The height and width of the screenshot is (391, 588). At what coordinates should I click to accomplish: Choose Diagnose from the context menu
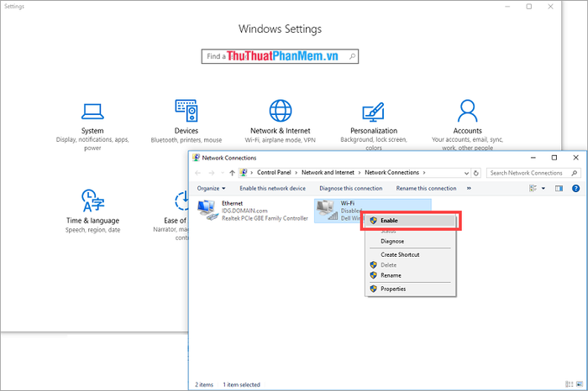click(x=410, y=241)
